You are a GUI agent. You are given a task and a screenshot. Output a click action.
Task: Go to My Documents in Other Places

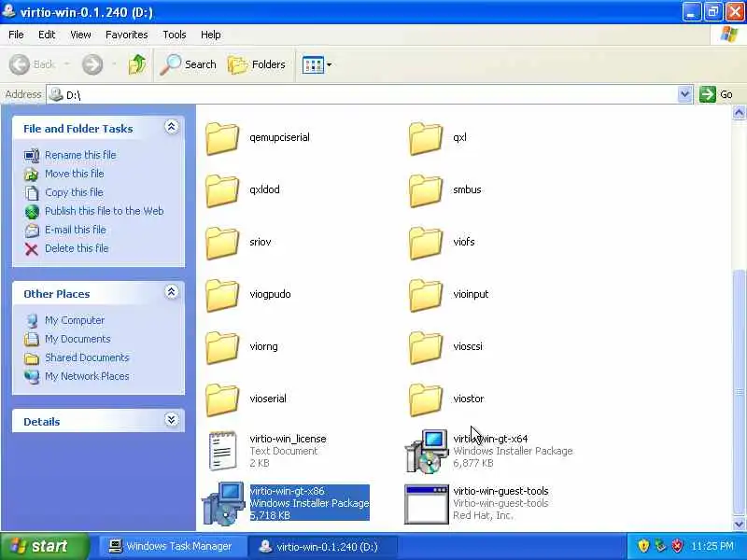tap(78, 339)
